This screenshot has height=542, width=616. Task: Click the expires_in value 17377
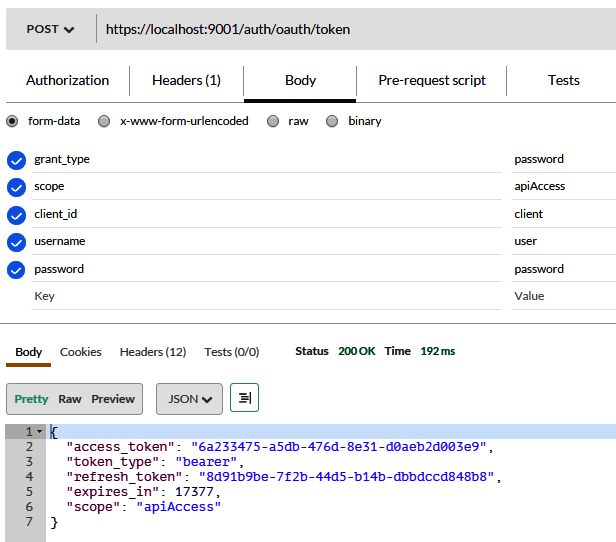pyautogui.click(x=194, y=492)
